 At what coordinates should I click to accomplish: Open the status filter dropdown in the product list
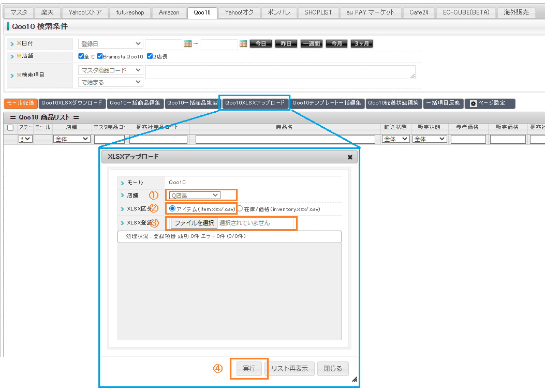pyautogui.click(x=25, y=139)
